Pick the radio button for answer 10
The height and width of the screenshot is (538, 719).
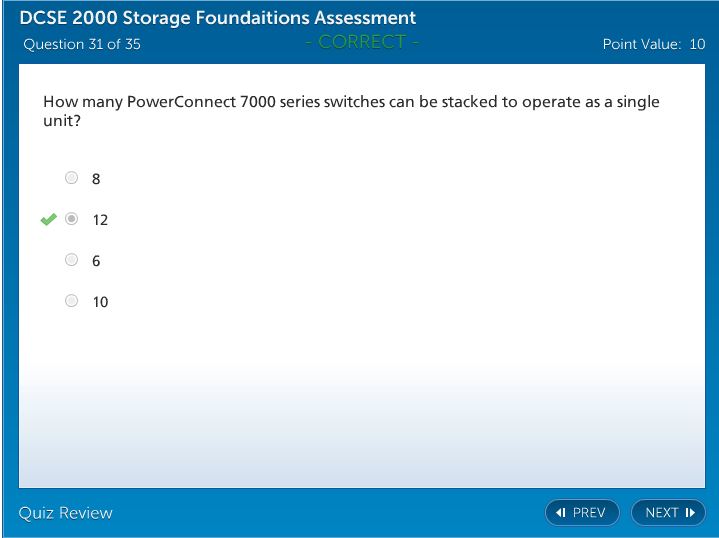[x=71, y=301]
